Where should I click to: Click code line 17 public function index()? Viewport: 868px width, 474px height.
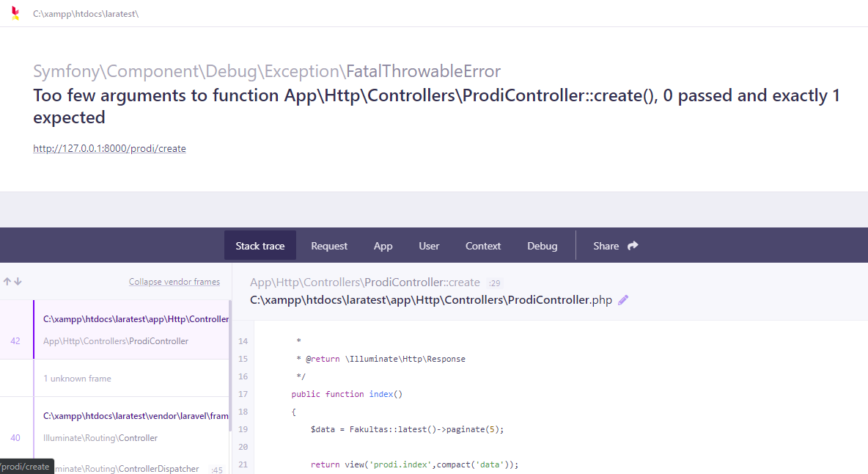[x=347, y=394]
